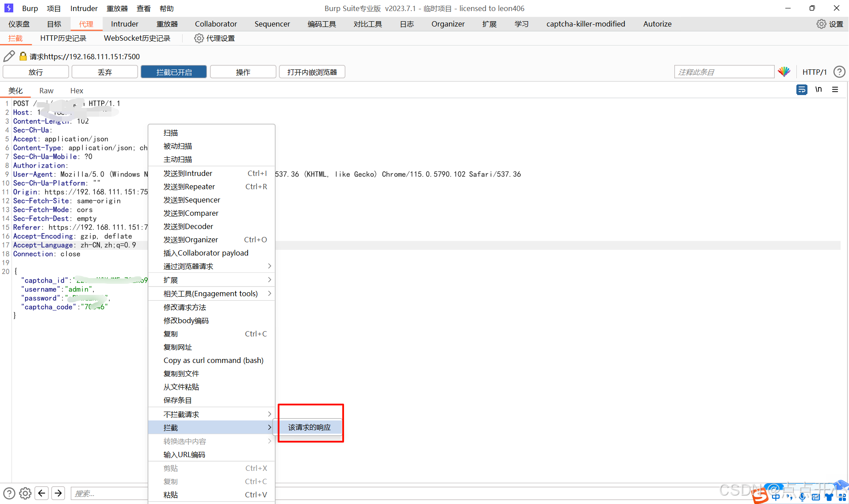This screenshot has height=504, width=849.
Task: Select the 扫描 context menu item
Action: click(211, 133)
